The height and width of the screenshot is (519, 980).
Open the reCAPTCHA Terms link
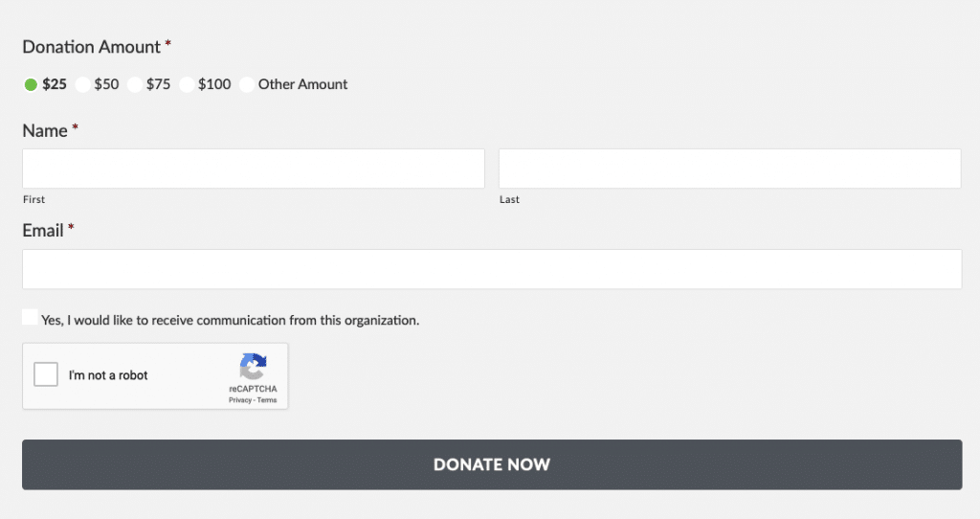pyautogui.click(x=267, y=400)
